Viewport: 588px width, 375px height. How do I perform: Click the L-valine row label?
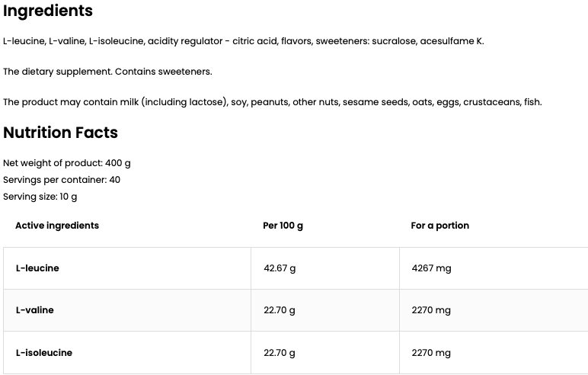[34, 310]
